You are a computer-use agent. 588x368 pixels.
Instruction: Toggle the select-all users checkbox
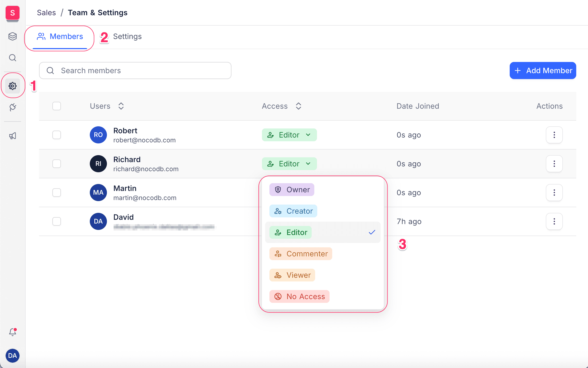coord(57,106)
